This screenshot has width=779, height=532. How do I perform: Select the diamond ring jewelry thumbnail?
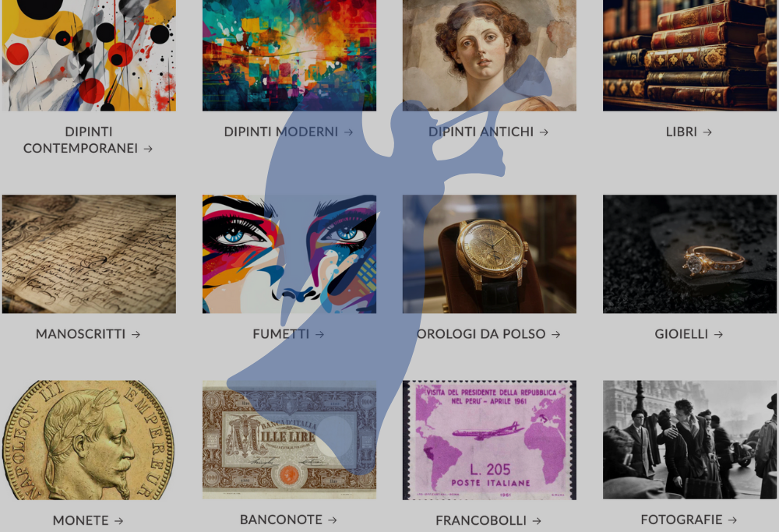pos(689,254)
